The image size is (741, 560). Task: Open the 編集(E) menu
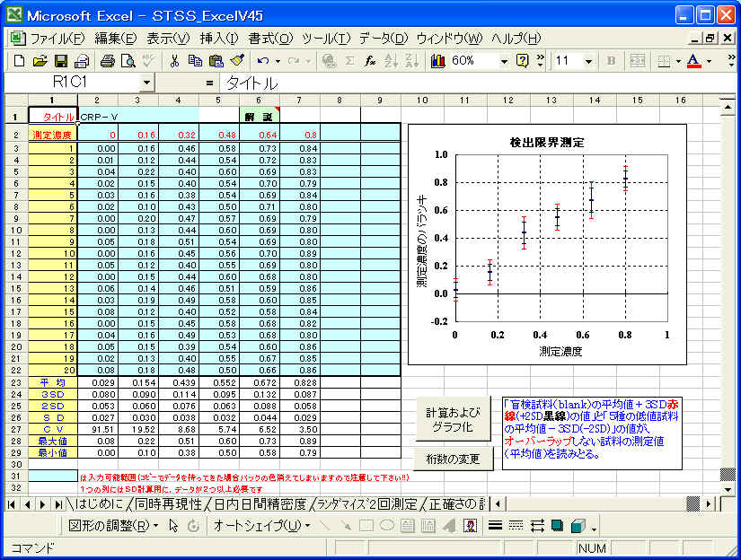pyautogui.click(x=115, y=39)
